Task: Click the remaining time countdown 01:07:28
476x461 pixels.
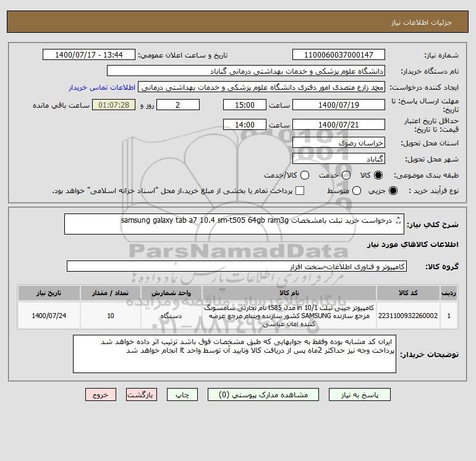Action: [114, 105]
